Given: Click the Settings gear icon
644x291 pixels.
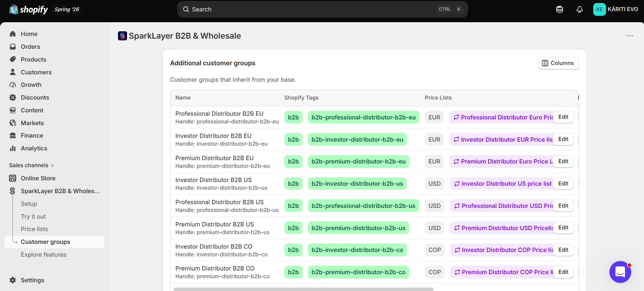Looking at the screenshot, I should tap(13, 280).
